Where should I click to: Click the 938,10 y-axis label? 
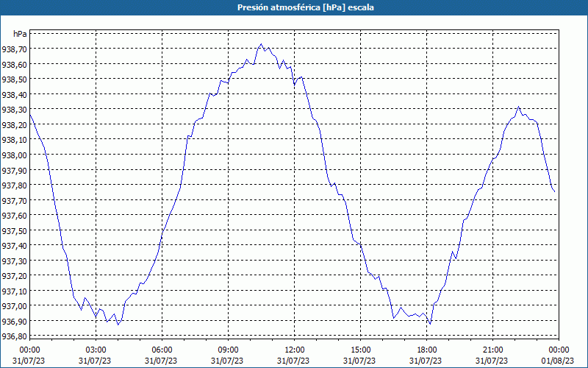coord(14,140)
